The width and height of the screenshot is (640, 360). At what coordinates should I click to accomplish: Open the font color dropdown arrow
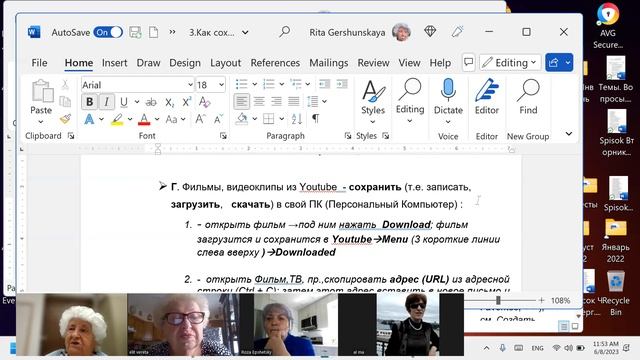click(x=157, y=119)
